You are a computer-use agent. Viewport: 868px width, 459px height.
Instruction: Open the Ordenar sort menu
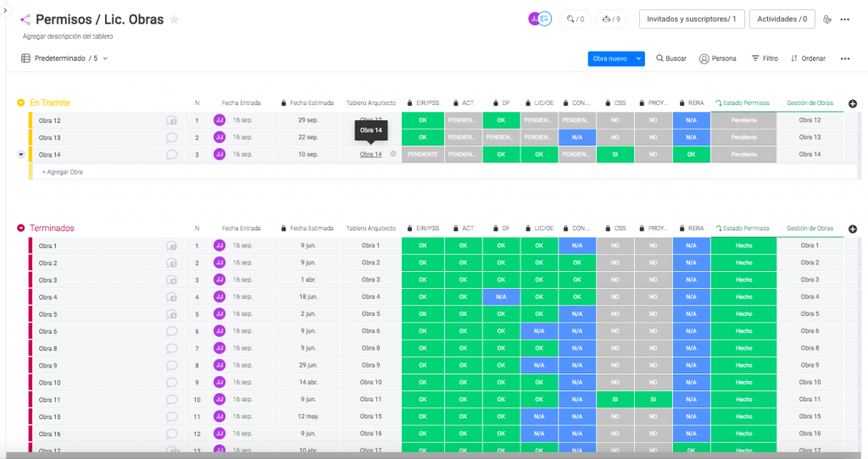point(808,58)
